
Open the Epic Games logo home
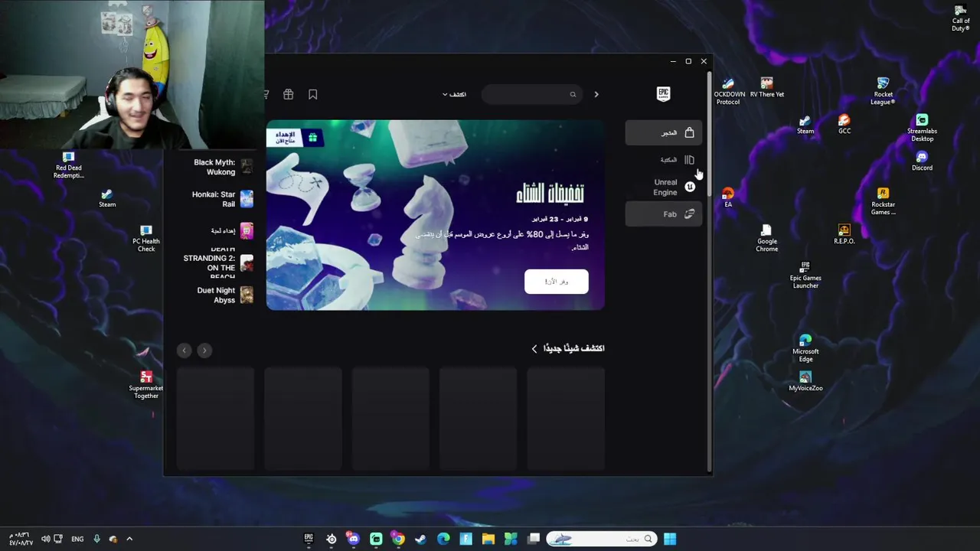664,94
